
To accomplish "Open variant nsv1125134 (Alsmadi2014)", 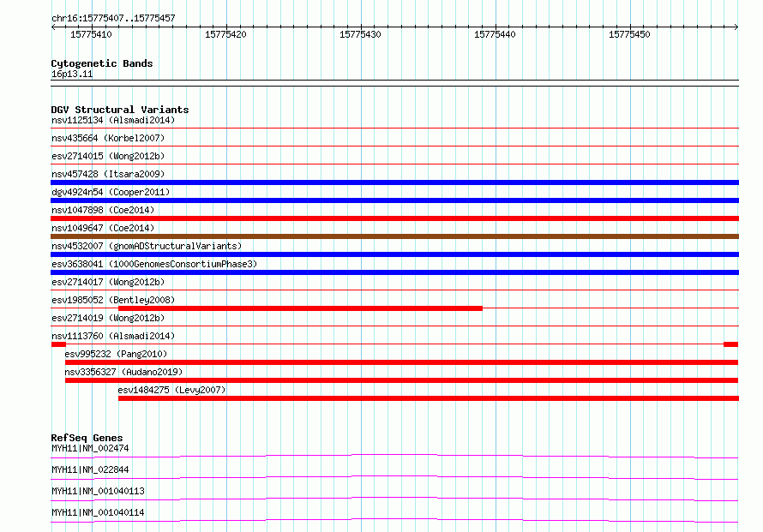I will [x=113, y=120].
